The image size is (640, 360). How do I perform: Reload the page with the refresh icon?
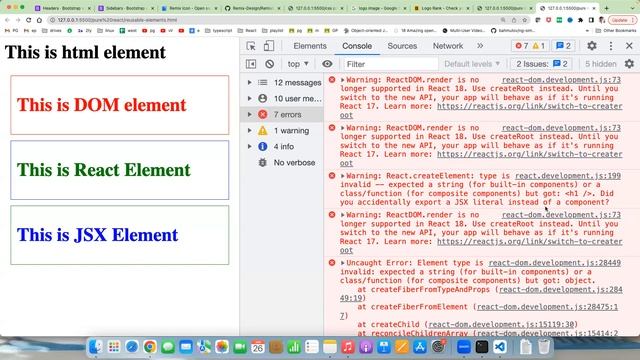(29, 20)
